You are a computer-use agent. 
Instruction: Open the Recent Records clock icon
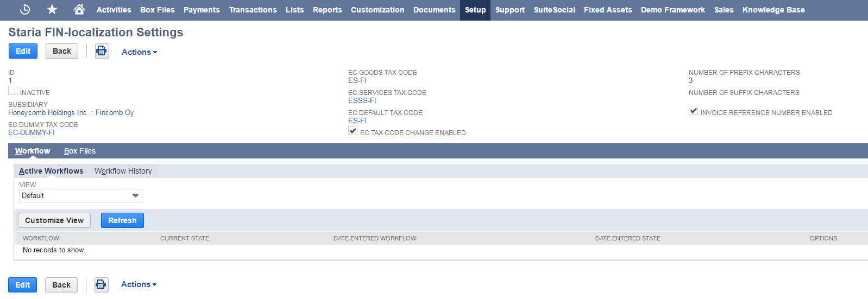tap(25, 9)
